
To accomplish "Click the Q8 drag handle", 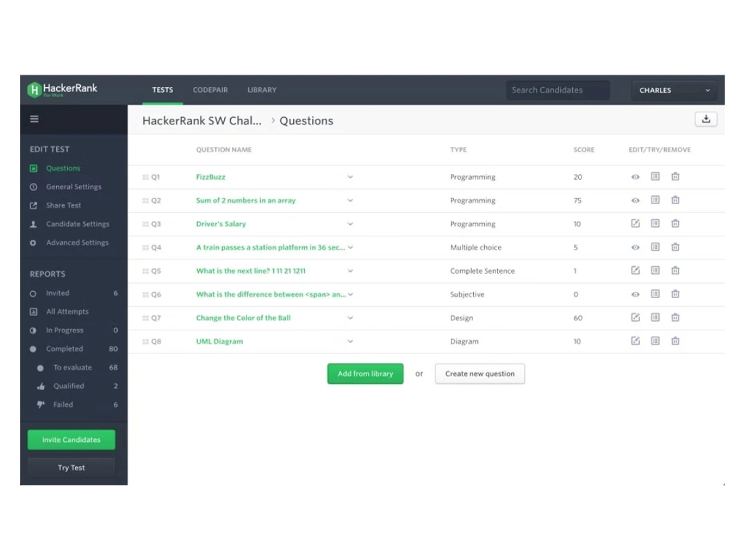I will click(x=145, y=342).
